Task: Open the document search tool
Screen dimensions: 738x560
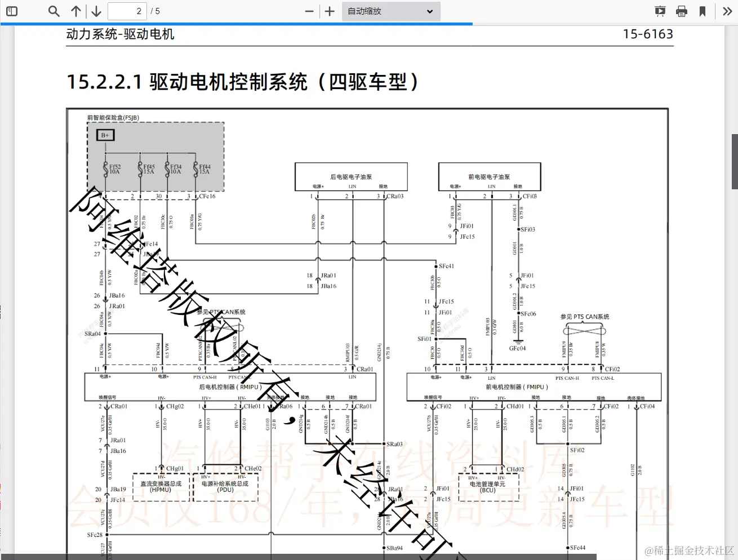Action: [54, 11]
